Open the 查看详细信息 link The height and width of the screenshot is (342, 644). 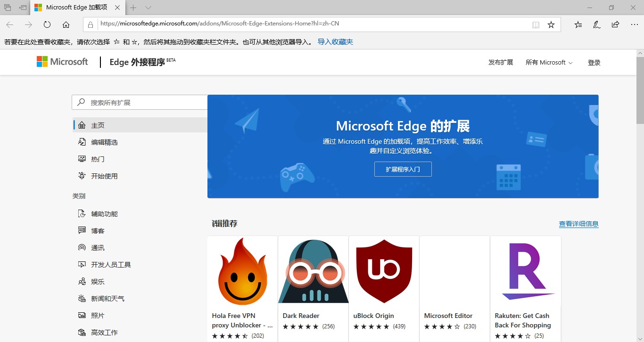(x=578, y=224)
